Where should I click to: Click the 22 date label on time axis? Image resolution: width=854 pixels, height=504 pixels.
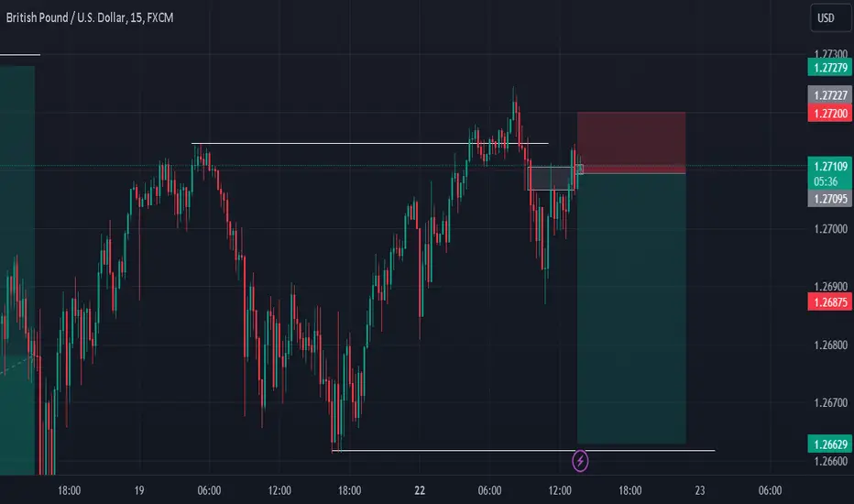(420, 490)
